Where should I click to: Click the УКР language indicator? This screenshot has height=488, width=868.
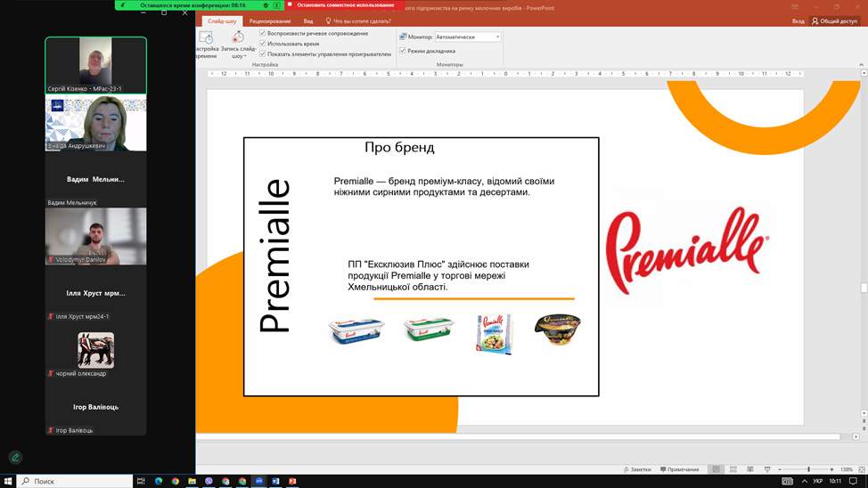point(817,481)
